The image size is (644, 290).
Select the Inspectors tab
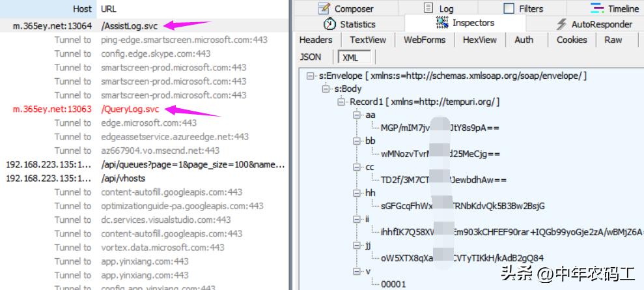(465, 23)
